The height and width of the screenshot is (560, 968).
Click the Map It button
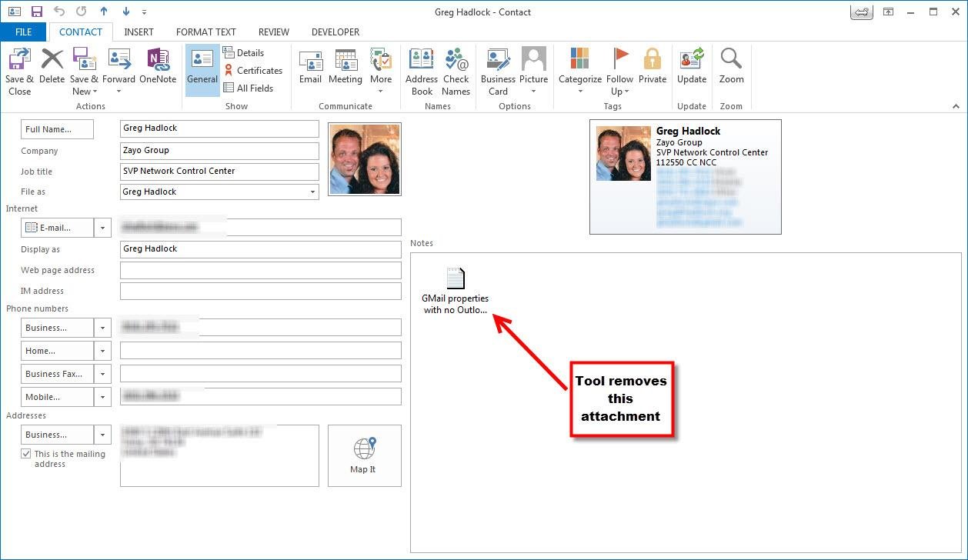click(x=364, y=455)
